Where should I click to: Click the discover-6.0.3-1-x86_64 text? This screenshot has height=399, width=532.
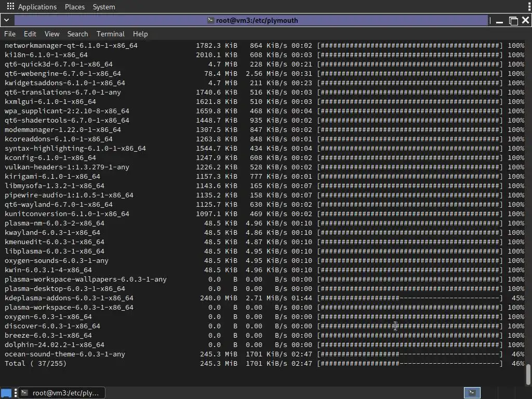pos(52,326)
